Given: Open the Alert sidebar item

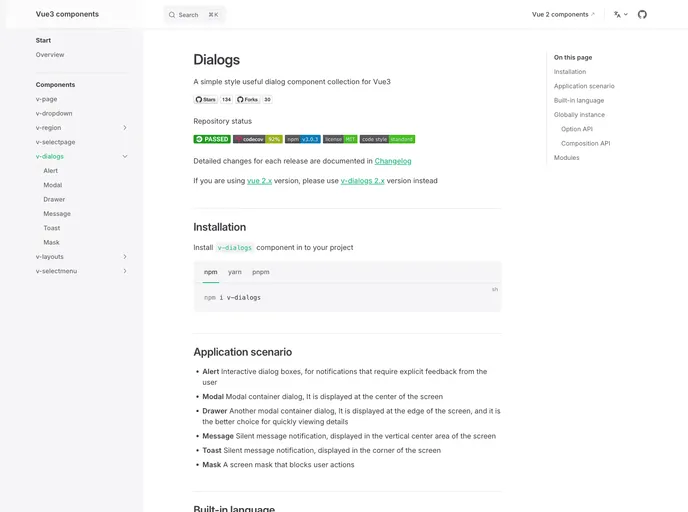Looking at the screenshot, I should (x=50, y=171).
